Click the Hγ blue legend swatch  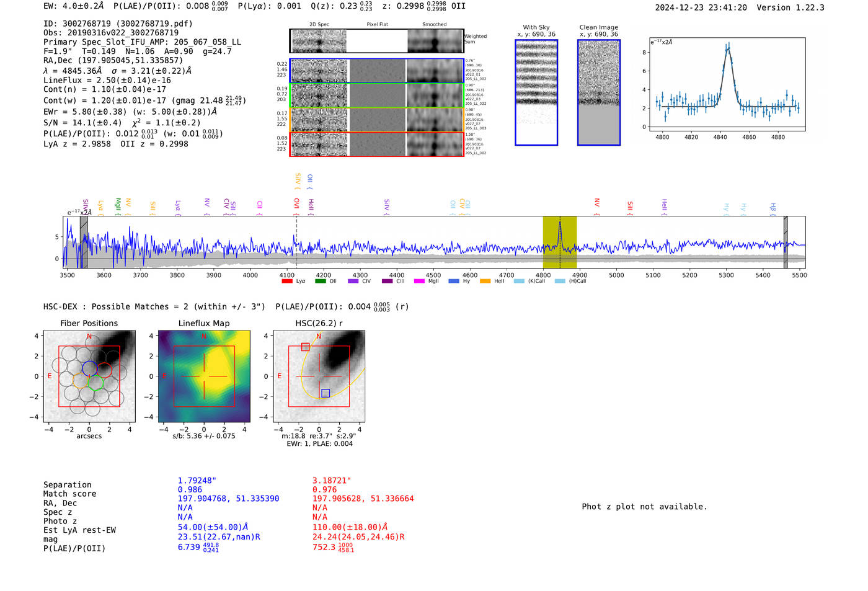coord(454,282)
